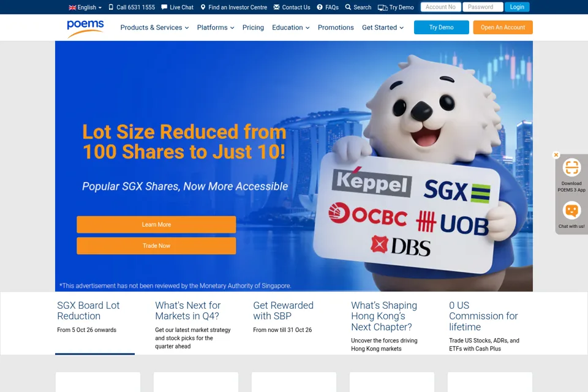The height and width of the screenshot is (392, 588).
Task: Click the Trade Now banner button
Action: click(x=156, y=246)
